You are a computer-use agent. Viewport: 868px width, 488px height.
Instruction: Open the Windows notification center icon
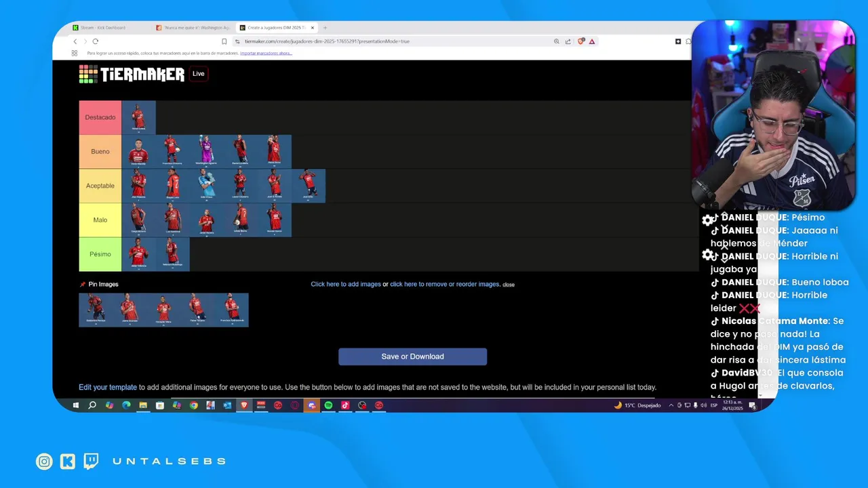[752, 405]
